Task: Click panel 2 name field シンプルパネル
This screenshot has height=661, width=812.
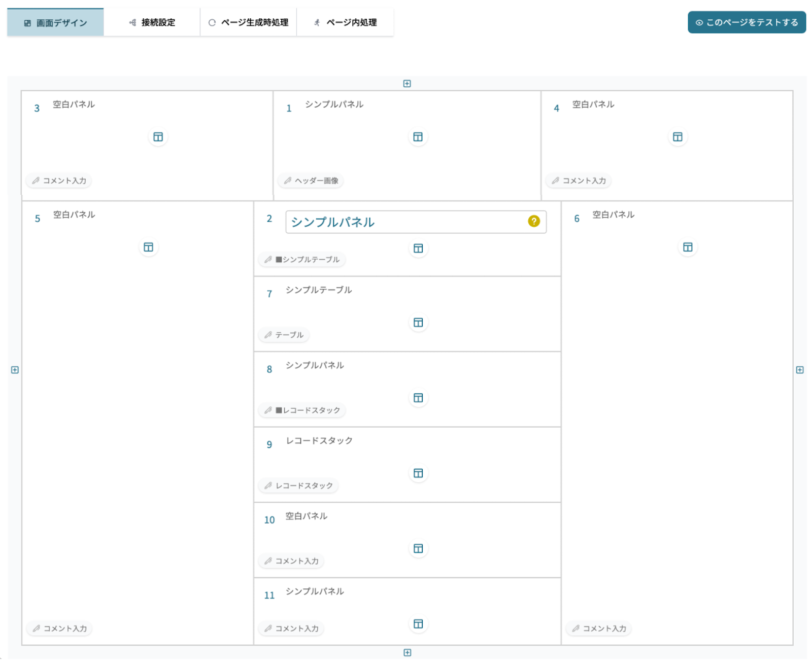Action: [x=416, y=222]
